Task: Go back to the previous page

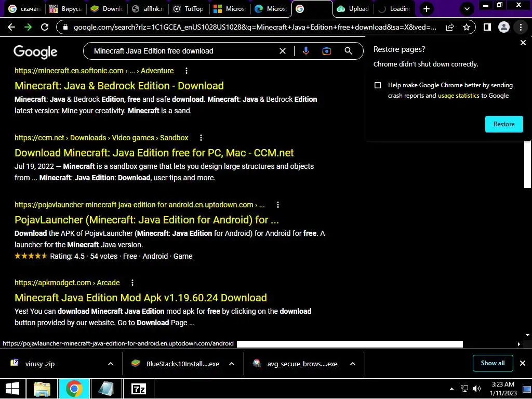Action: pyautogui.click(x=11, y=27)
